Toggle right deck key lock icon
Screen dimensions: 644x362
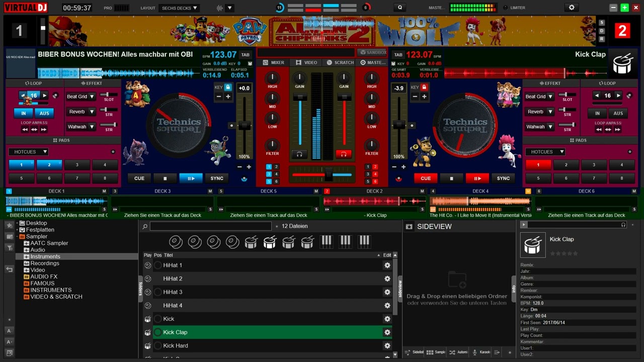(424, 87)
